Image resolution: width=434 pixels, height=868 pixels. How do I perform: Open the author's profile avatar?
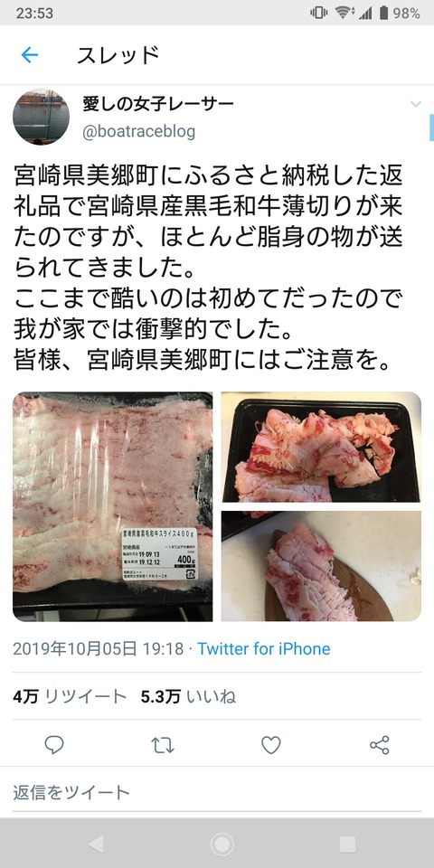point(41,117)
